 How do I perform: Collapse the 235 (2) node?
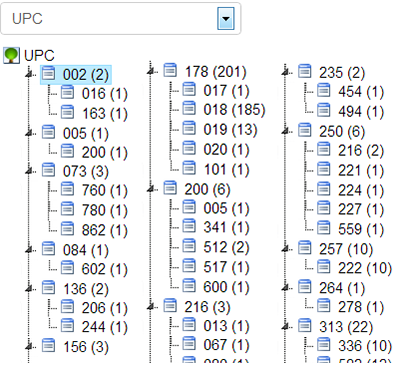286,72
